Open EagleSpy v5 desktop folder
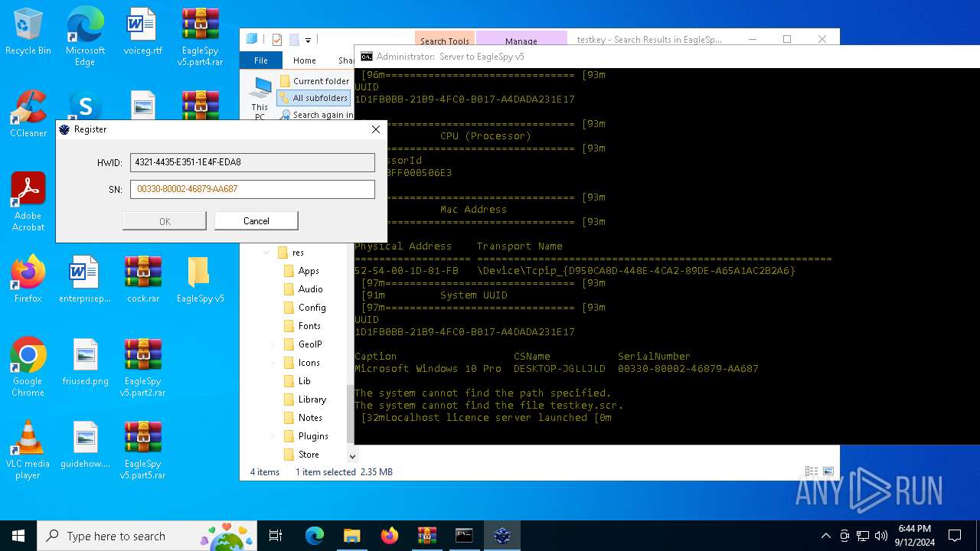The height and width of the screenshot is (551, 980). point(200,279)
